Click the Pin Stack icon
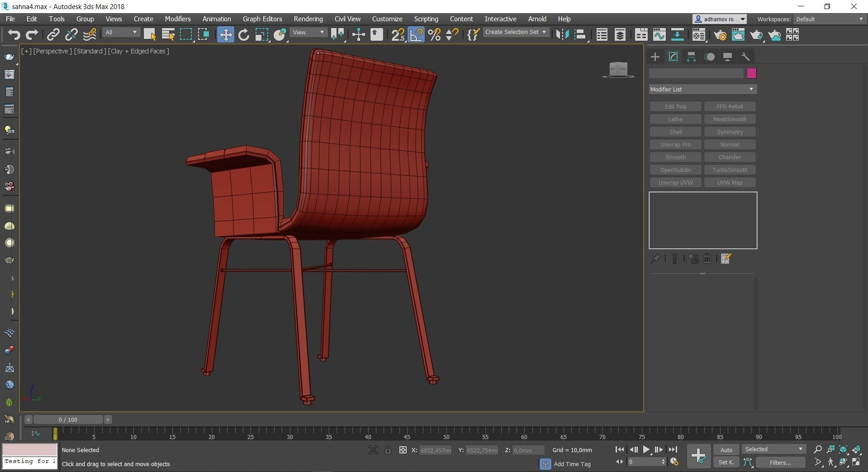The image size is (868, 472). [x=655, y=259]
